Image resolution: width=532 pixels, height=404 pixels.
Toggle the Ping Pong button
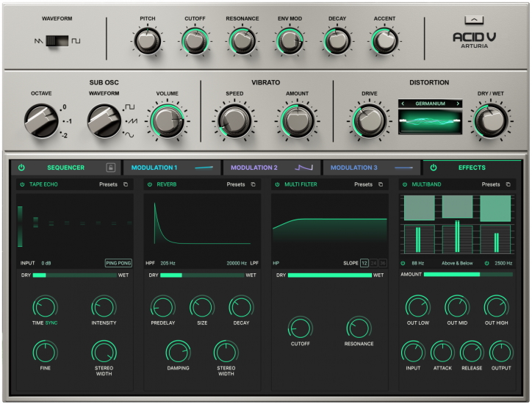[x=118, y=263]
